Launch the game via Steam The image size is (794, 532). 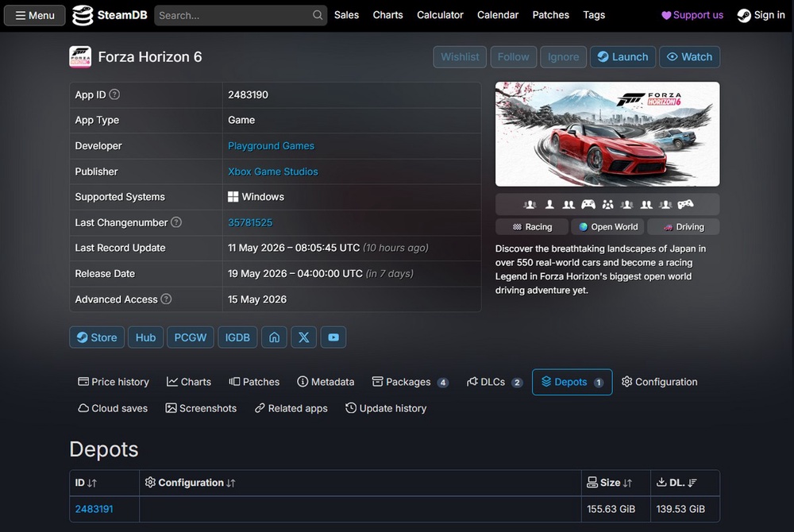622,56
